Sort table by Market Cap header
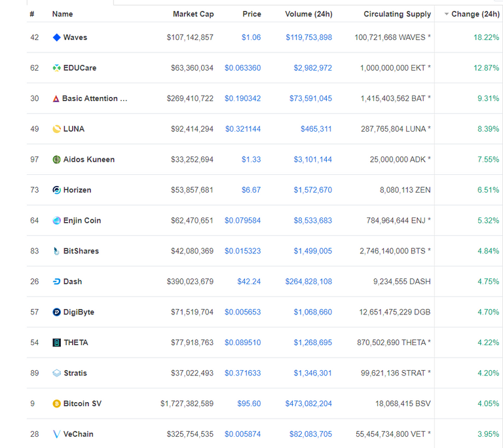Viewport: 503px width, 448px height. coord(193,14)
